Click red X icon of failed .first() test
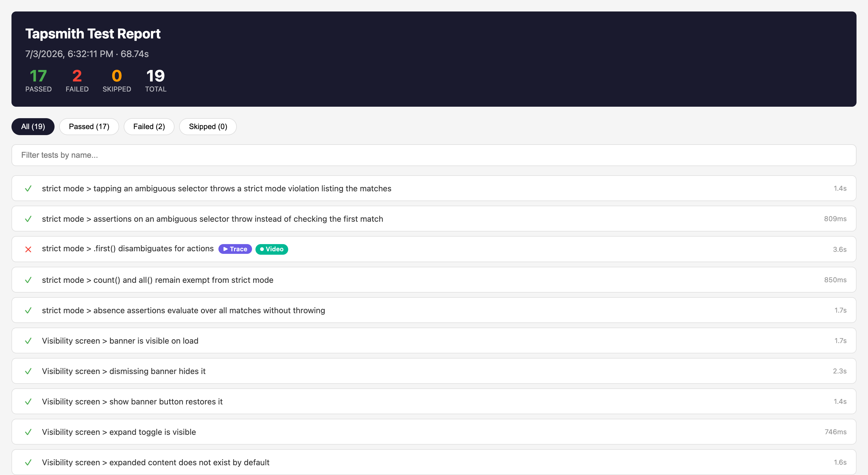This screenshot has height=475, width=868. click(x=28, y=250)
